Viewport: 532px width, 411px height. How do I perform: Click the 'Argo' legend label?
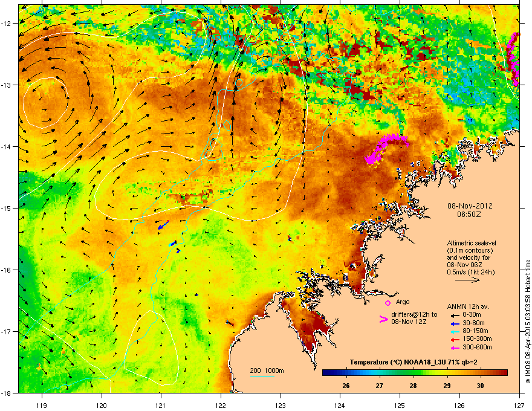coord(403,302)
